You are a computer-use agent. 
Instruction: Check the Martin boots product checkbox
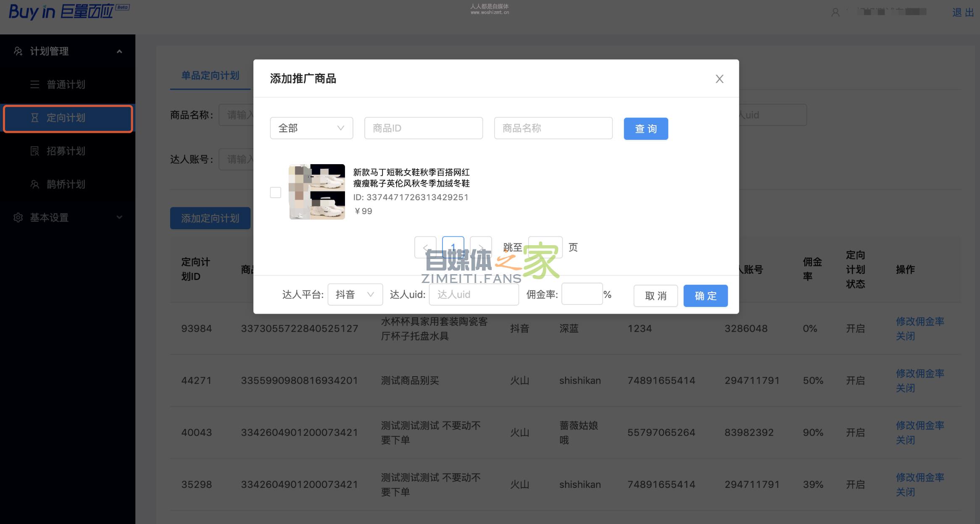pyautogui.click(x=275, y=192)
